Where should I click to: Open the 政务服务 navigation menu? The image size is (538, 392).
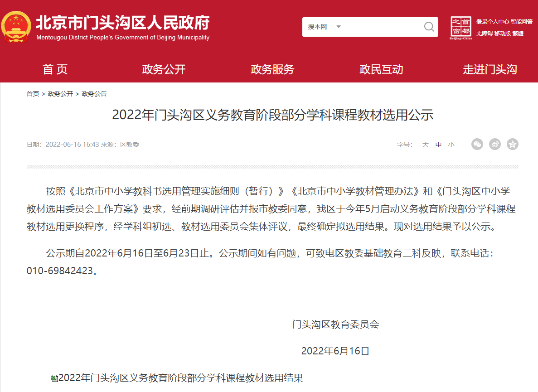(272, 69)
